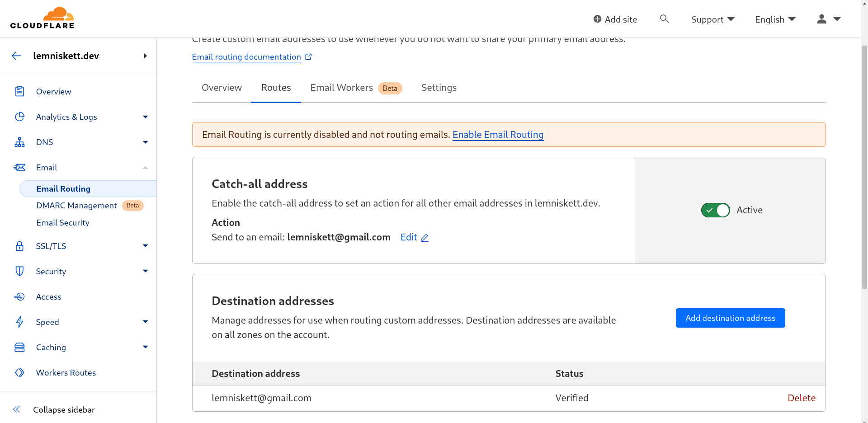Click Collapse sidebar label
868x423 pixels.
64,409
